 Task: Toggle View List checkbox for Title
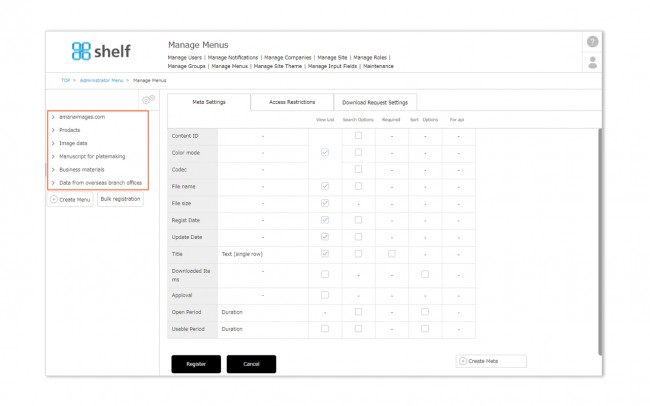pos(325,253)
